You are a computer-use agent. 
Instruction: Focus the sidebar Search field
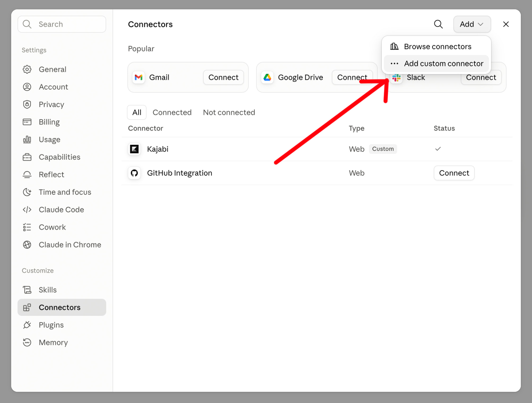[62, 24]
